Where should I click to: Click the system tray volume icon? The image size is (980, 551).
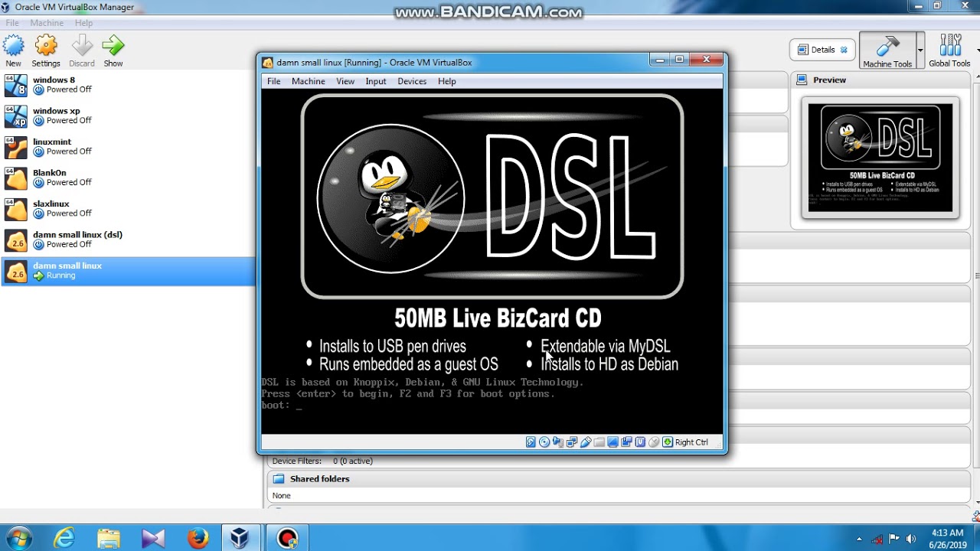[x=910, y=539]
